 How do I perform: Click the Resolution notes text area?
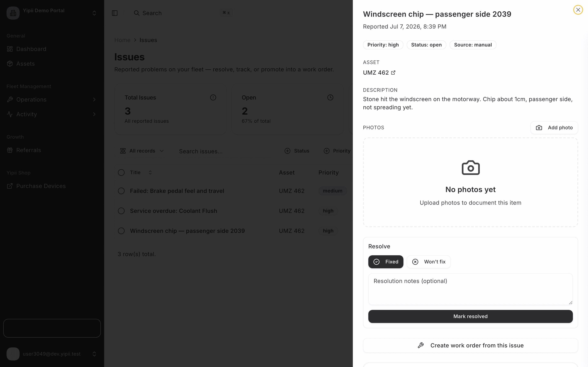470,289
